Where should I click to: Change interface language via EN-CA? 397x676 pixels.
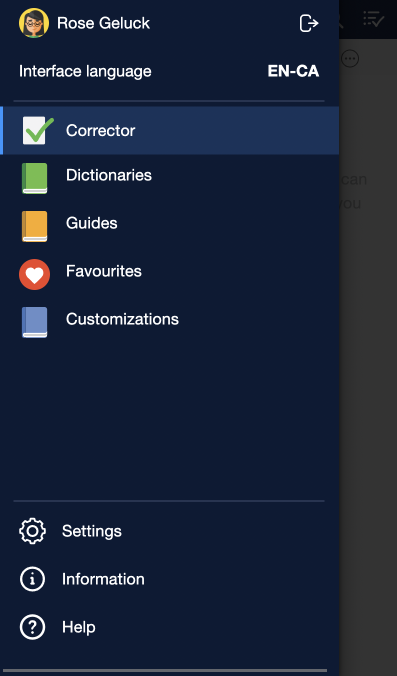pos(293,71)
